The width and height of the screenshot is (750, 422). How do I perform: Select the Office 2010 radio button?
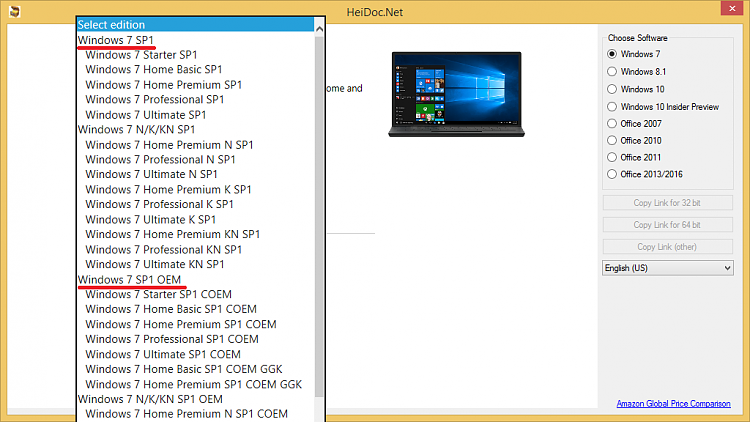pos(612,140)
